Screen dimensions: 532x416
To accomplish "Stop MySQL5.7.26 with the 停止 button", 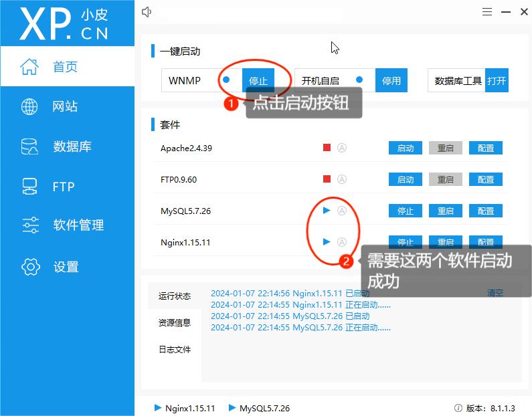I will pyautogui.click(x=406, y=211).
